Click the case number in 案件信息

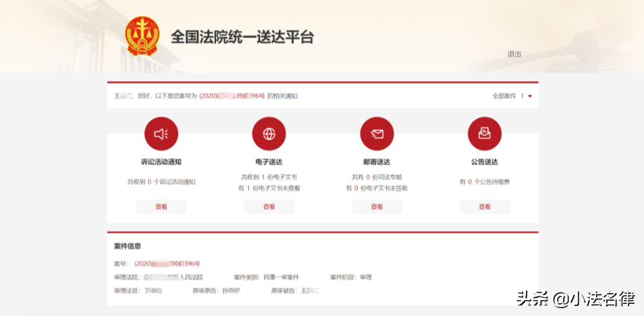167,264
